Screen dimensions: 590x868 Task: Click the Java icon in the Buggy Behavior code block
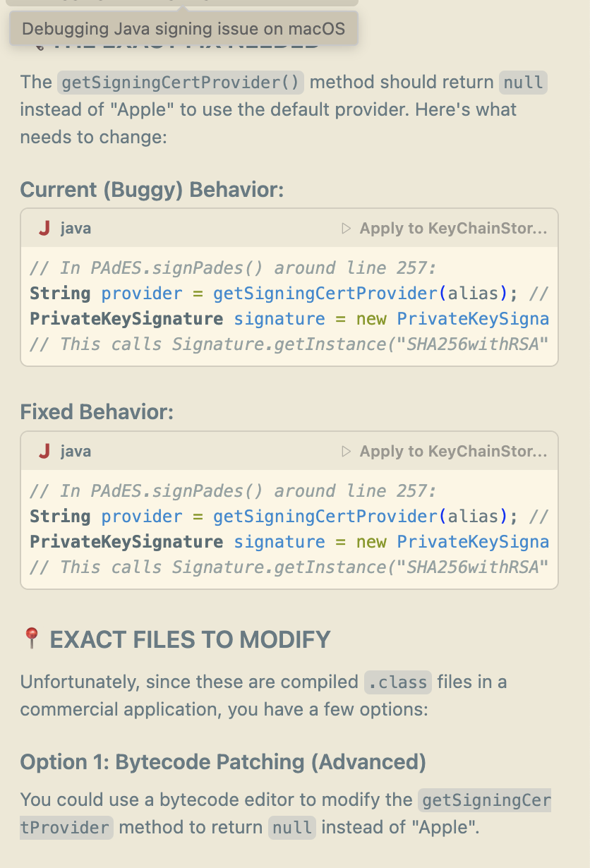click(x=44, y=229)
